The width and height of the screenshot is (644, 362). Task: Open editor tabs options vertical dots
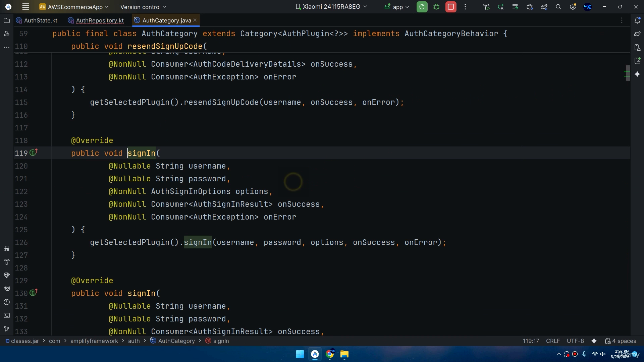622,20
